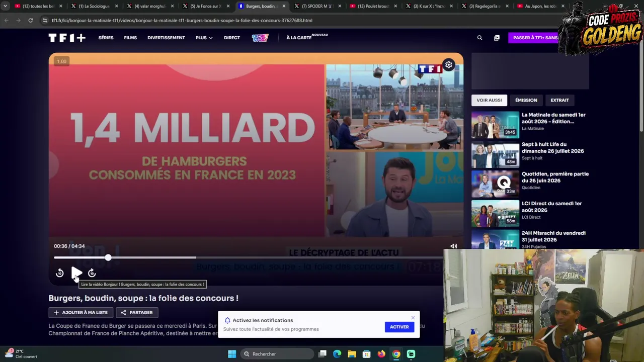Screen dimensions: 644x362
Task: Click the taskbar Rechercher search box
Action: pyautogui.click(x=276, y=354)
